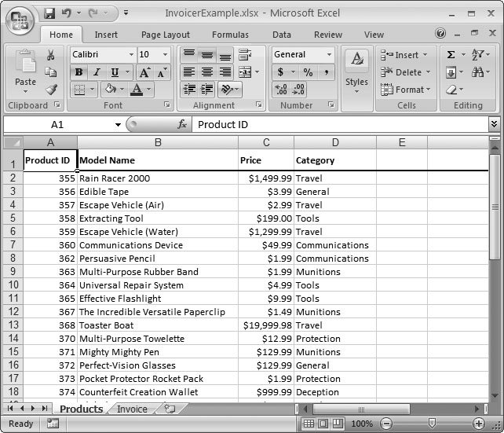
Task: Select row 7 header
Action: click(x=13, y=245)
